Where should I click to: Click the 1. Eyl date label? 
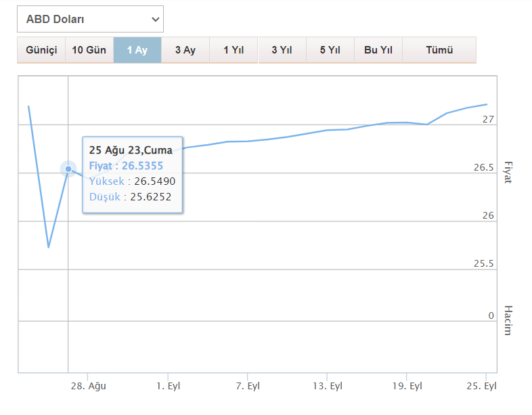(x=168, y=386)
